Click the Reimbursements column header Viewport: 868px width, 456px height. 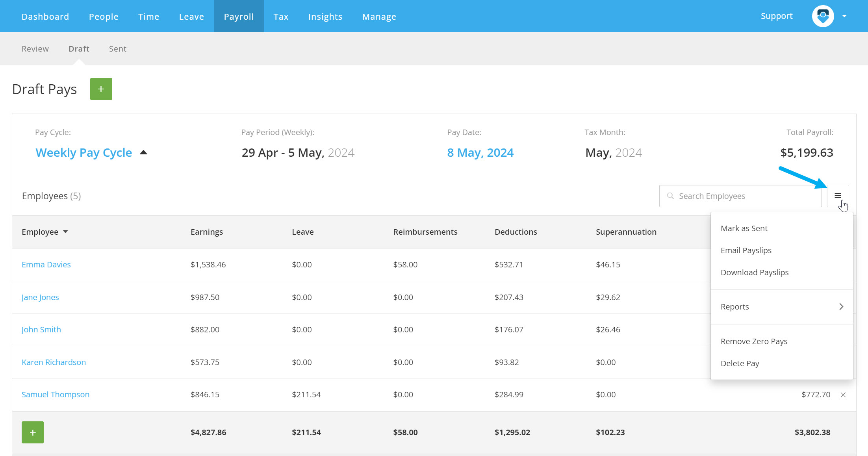click(425, 232)
